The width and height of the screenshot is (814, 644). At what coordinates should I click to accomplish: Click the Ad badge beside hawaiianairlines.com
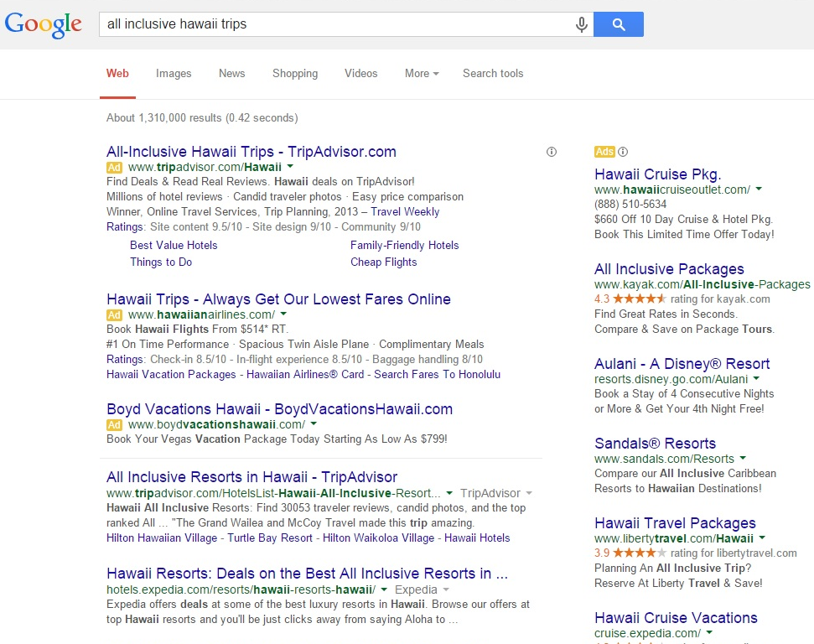[114, 314]
